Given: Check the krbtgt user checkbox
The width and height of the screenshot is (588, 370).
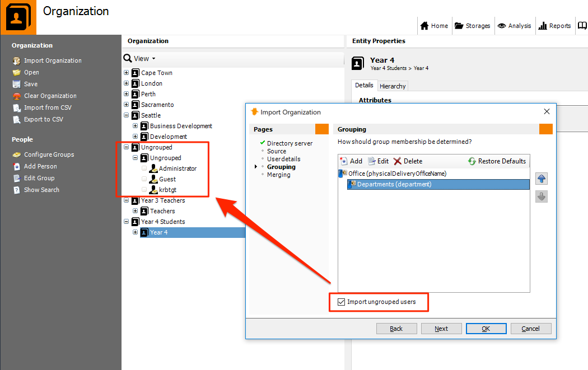Looking at the screenshot, I should coord(144,189).
